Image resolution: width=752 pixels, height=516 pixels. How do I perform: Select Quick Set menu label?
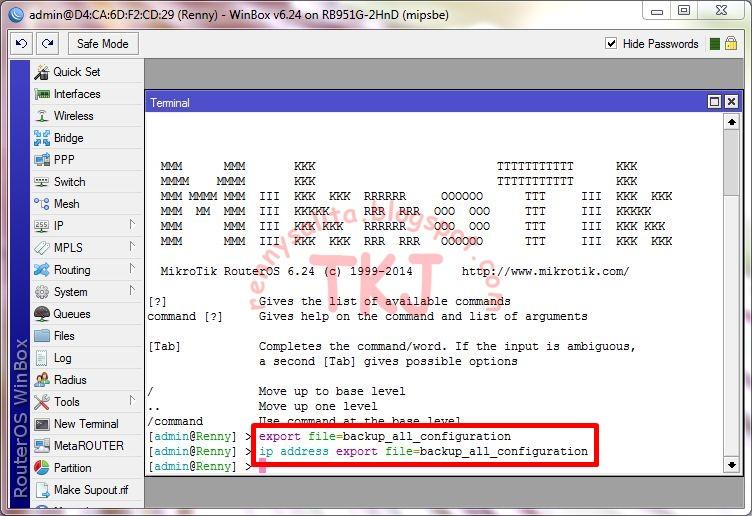(77, 72)
